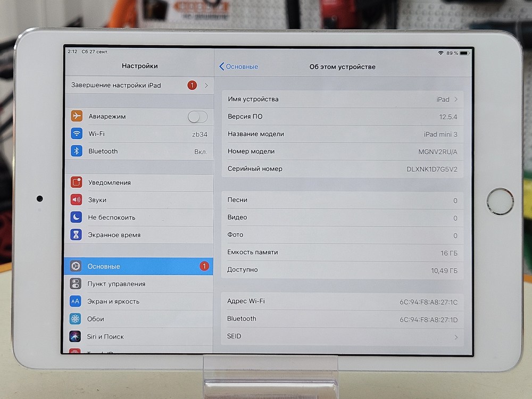Tap the Wi-Fi settings icon

77,134
